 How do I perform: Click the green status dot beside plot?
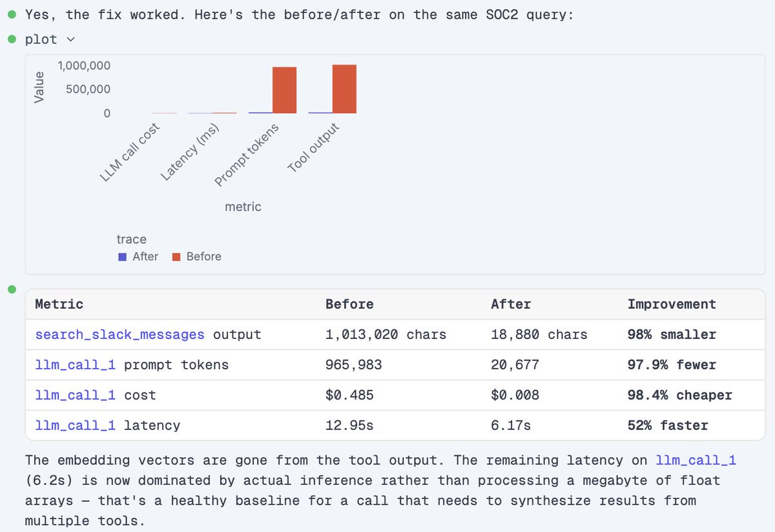pos(12,39)
